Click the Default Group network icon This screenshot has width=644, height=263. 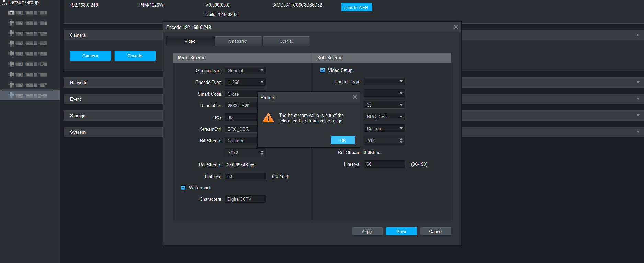tap(4, 2)
